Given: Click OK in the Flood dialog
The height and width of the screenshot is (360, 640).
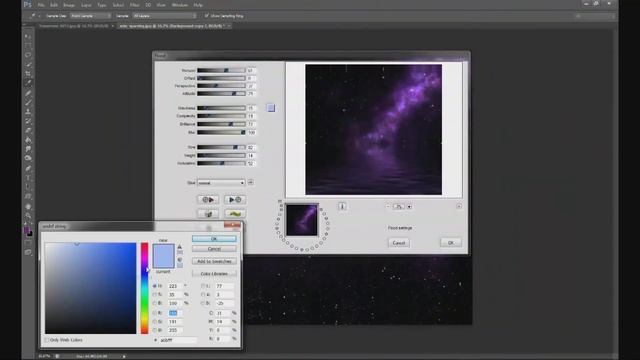Looking at the screenshot, I should click(x=451, y=242).
